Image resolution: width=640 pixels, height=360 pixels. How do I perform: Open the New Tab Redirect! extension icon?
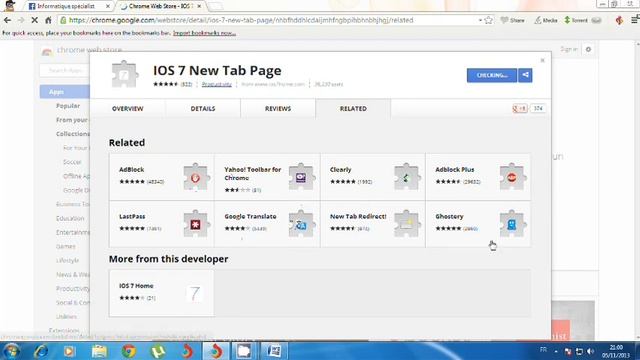click(x=407, y=224)
